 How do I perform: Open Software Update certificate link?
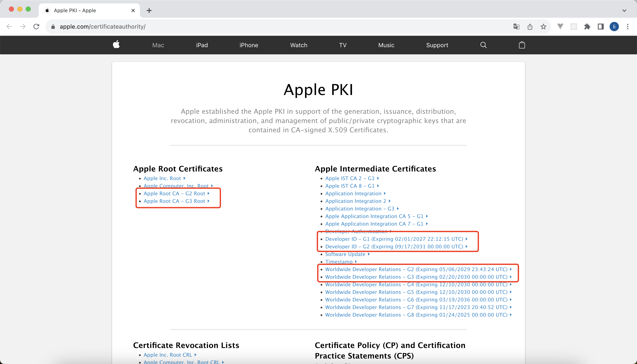coord(347,254)
